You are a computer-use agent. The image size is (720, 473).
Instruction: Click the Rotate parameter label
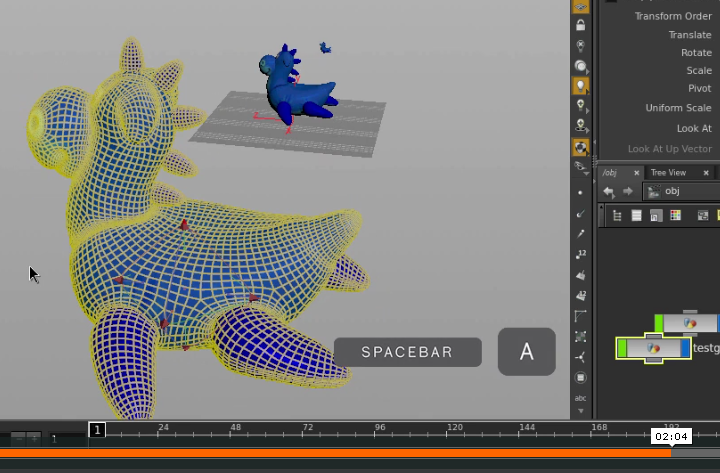[x=697, y=53]
